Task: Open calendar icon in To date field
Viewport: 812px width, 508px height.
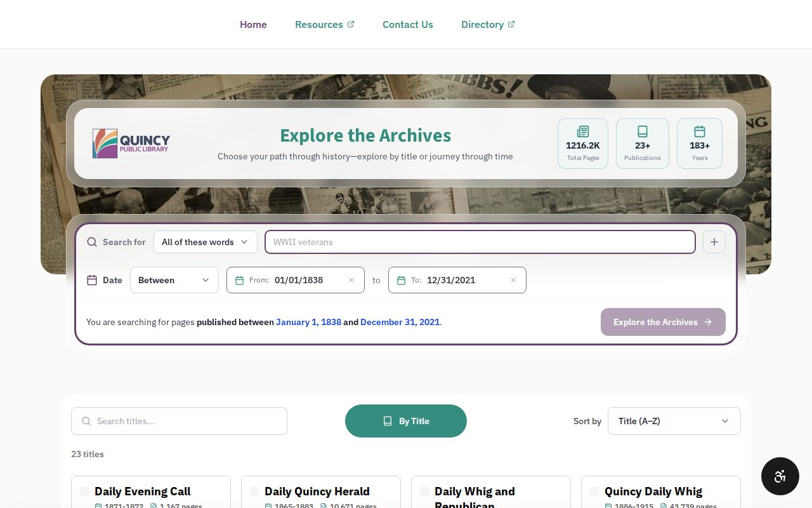Action: pyautogui.click(x=401, y=280)
